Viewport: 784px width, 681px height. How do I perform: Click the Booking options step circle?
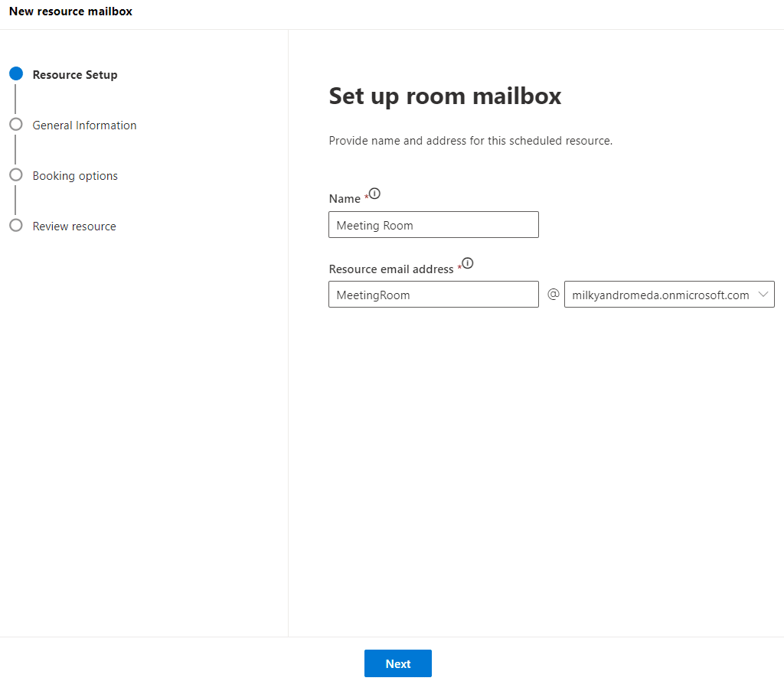[16, 174]
